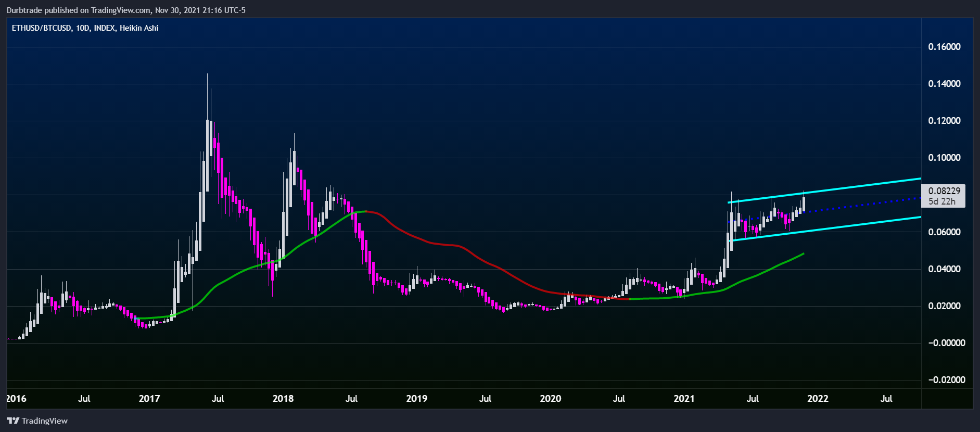This screenshot has height=432, width=980.
Task: Click the 2020 time axis label
Action: 551,399
